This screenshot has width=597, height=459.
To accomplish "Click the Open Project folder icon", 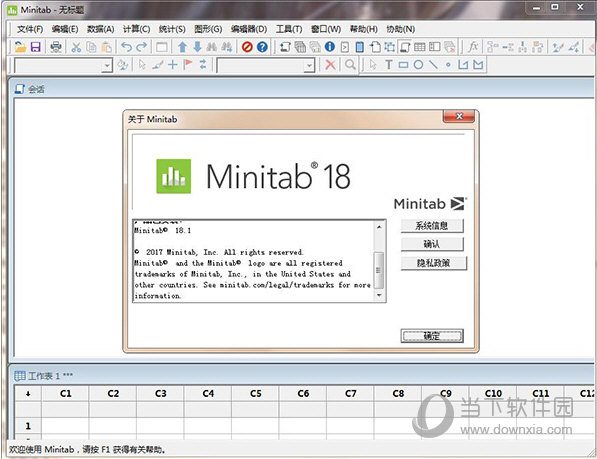I will pos(20,47).
